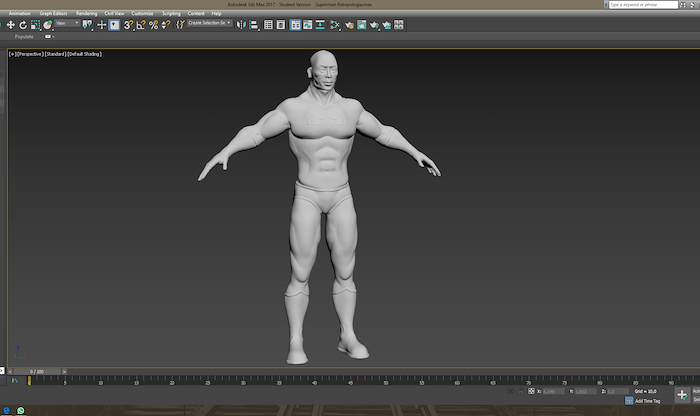Image resolution: width=700 pixels, height=416 pixels.
Task: Open the Rendering menu
Action: (86, 13)
